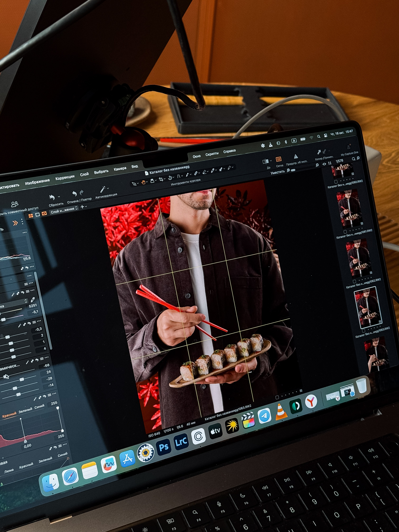This screenshot has height=532, width=399.
Task: Click the undo arrow icon
Action: pos(74,194)
